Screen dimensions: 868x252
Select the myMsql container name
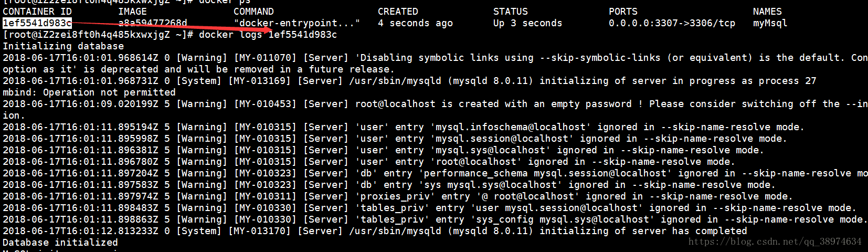pos(770,23)
